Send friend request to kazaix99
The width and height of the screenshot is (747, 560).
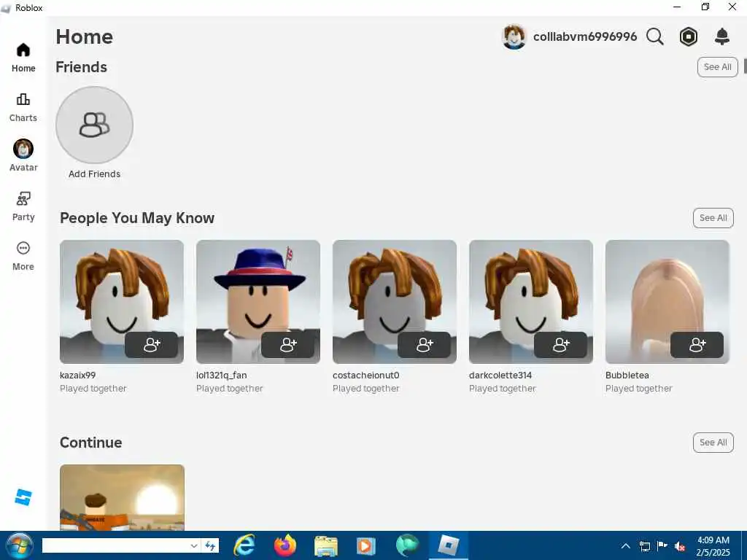tap(152, 345)
